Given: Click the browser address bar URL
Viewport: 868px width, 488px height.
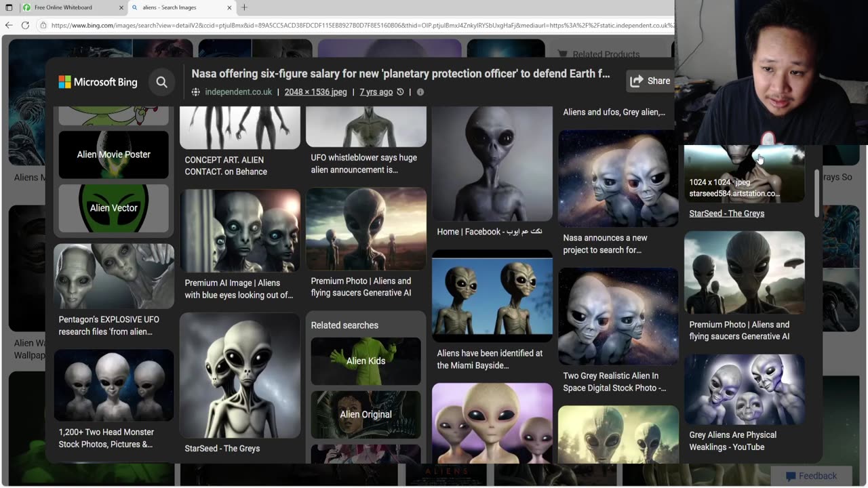Looking at the screenshot, I should [x=362, y=25].
